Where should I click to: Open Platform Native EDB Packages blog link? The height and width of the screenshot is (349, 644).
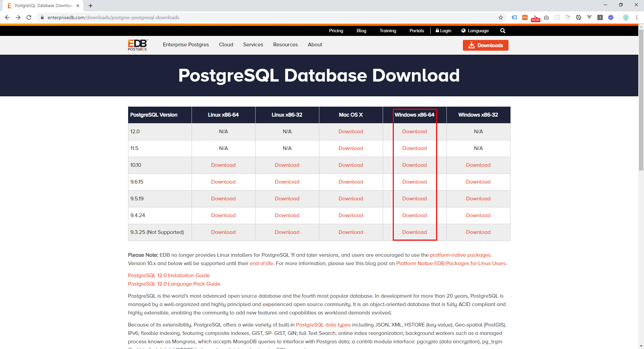tap(451, 263)
